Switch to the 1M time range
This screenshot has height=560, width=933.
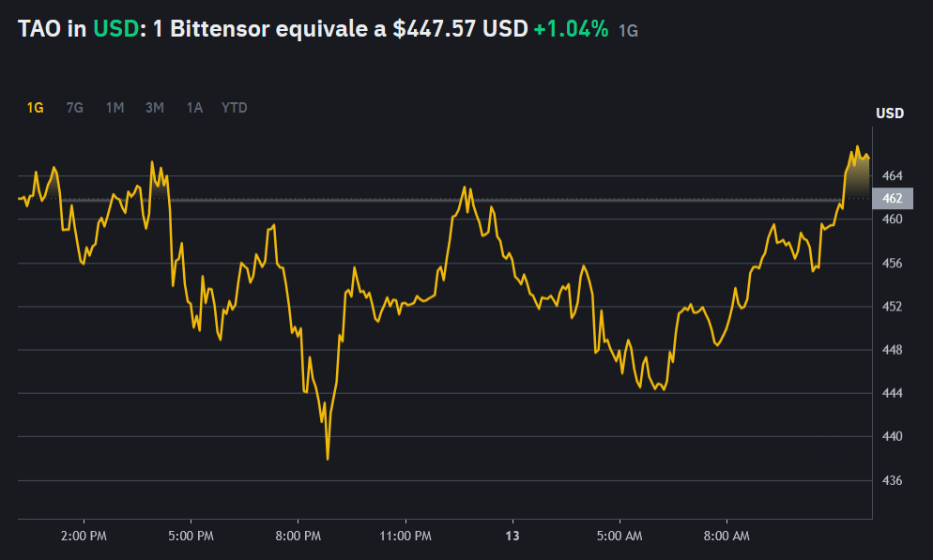115,108
